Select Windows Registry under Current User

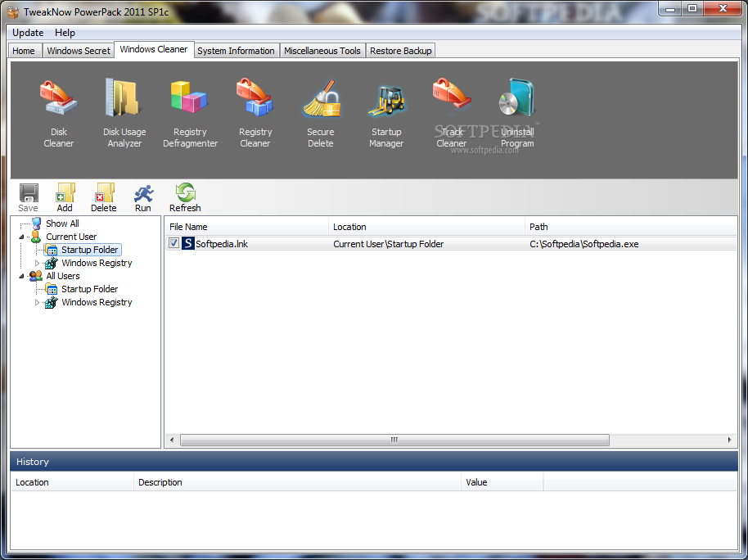pyautogui.click(x=97, y=263)
